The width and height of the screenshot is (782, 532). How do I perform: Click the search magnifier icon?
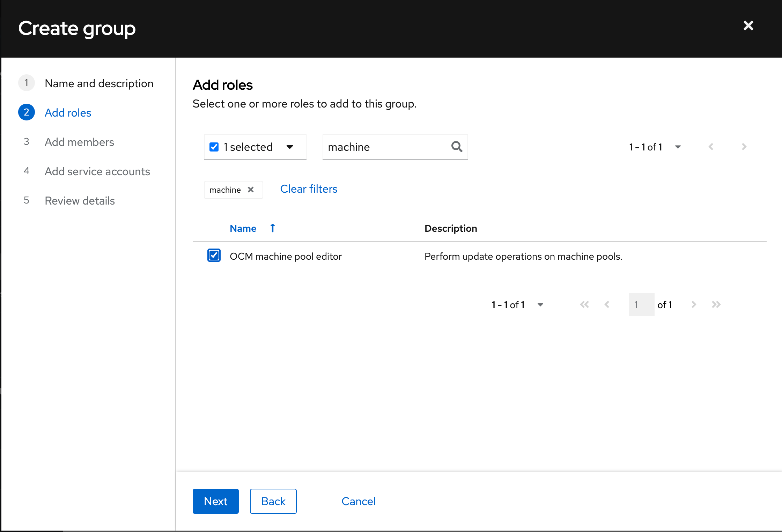point(457,147)
